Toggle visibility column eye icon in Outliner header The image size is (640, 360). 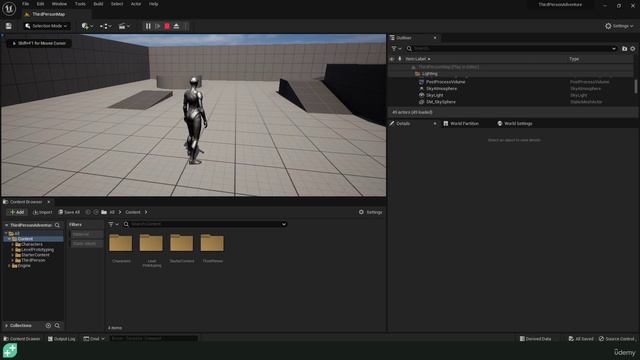pos(392,59)
